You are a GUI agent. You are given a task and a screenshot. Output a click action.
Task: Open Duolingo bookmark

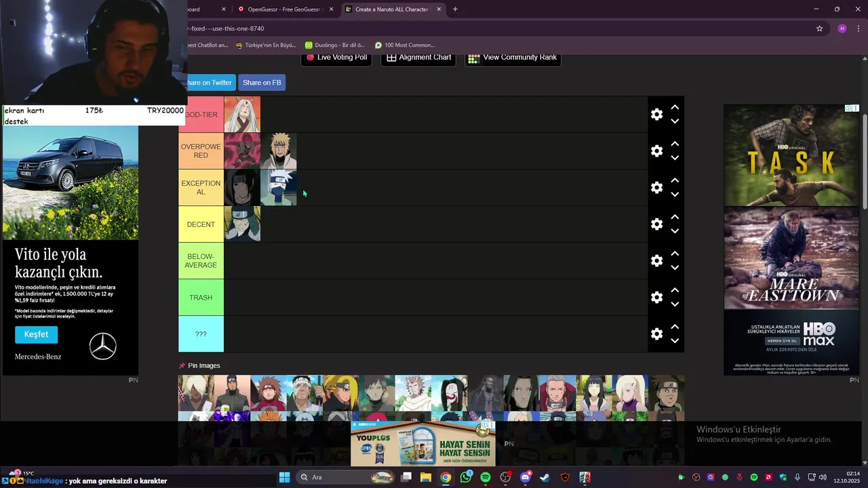coord(334,45)
